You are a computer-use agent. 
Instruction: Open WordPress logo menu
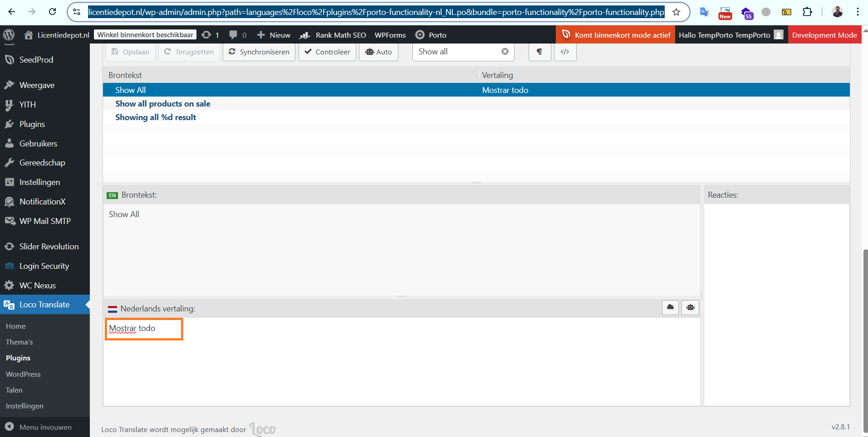9,35
